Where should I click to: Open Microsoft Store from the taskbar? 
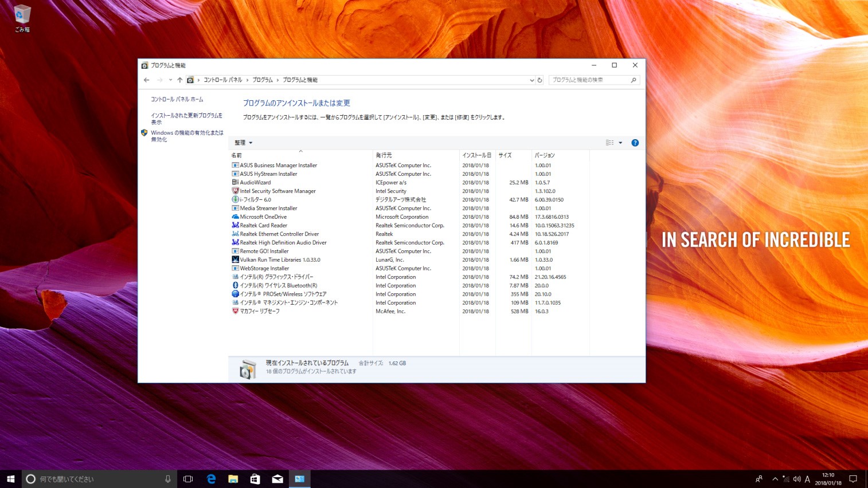(255, 479)
